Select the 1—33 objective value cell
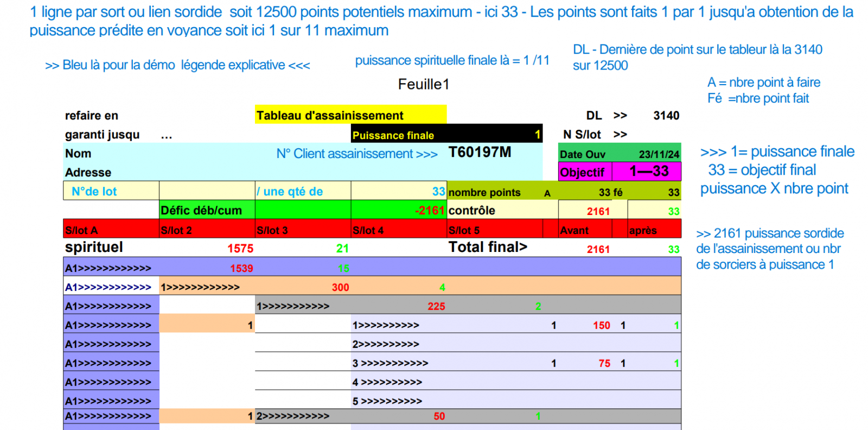 tap(648, 172)
